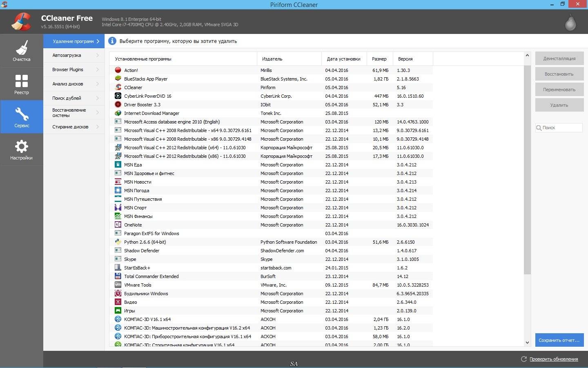Viewport: 588px width, 368px height.
Task: Open the Стирание дисков tab
Action: [74, 127]
